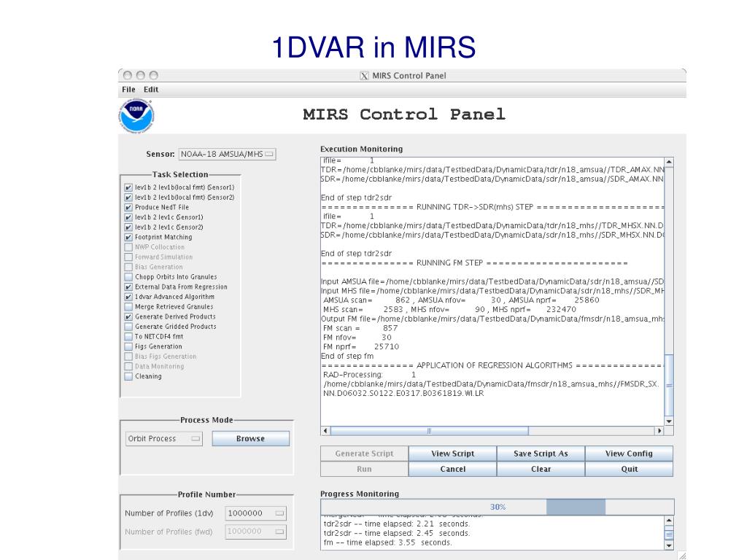Enable Chopp Orbits Into Granules
The height and width of the screenshot is (560, 747).
128,277
